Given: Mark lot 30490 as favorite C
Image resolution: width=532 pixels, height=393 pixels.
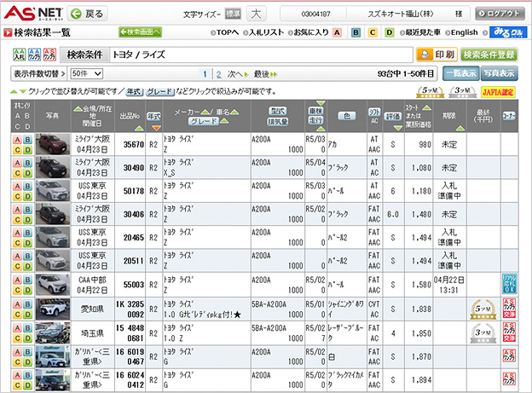Looking at the screenshot, I should [x=17, y=173].
